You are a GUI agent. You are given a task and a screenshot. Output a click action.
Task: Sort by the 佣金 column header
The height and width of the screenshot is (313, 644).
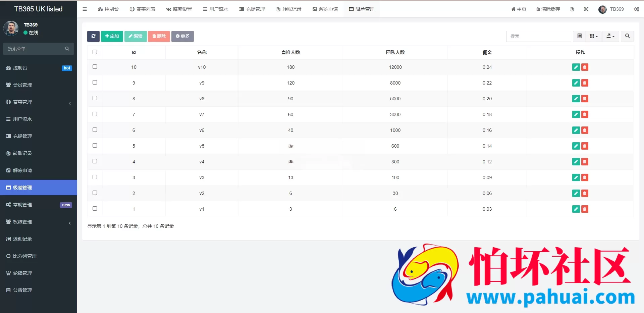click(487, 52)
